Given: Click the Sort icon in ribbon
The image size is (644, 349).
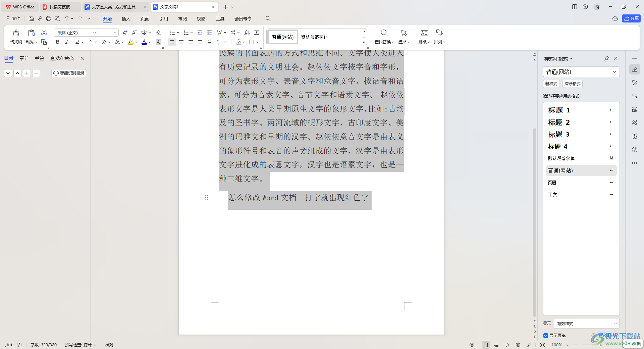Looking at the screenshot, I should [247, 33].
